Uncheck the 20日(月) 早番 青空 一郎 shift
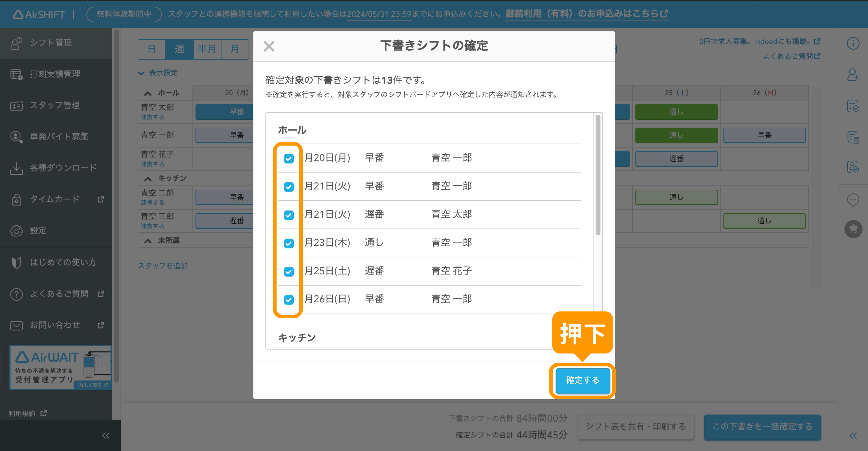Screen dimensions: 868x451 pos(288,158)
